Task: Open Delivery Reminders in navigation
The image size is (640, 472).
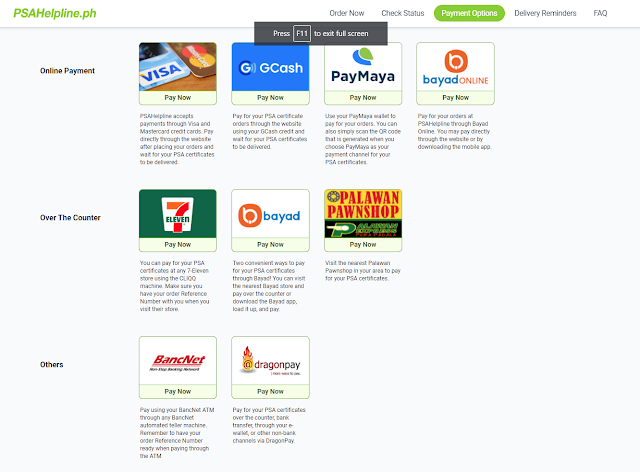Action: [545, 13]
